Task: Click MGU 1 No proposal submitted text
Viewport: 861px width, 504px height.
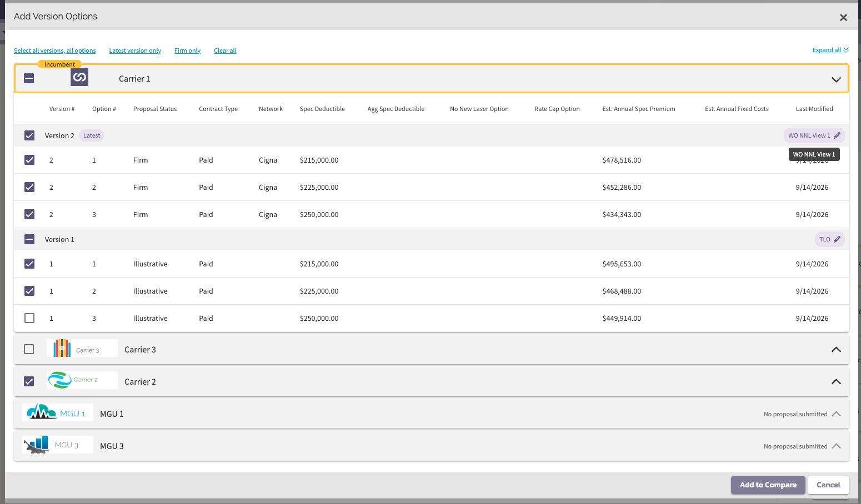Action: point(795,414)
